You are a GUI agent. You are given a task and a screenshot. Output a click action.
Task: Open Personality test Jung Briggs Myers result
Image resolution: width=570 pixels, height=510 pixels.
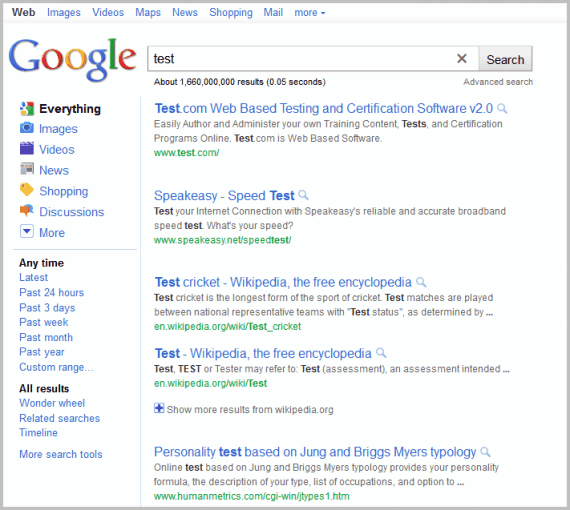coord(315,452)
